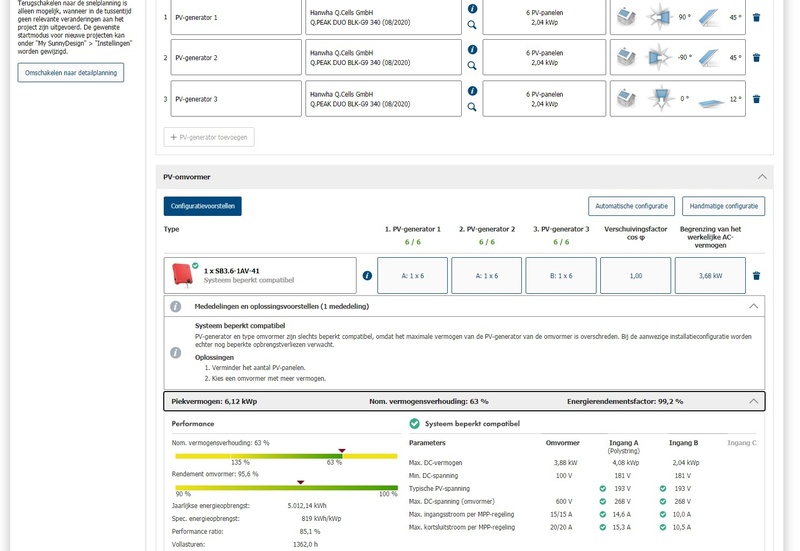Click the red SB3.6 inverter image
800x551 pixels.
(182, 275)
